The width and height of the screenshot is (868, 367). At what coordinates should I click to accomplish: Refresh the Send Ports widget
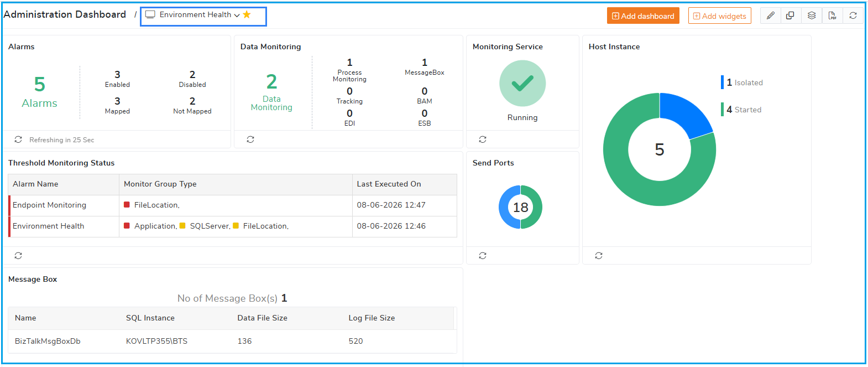click(x=483, y=256)
